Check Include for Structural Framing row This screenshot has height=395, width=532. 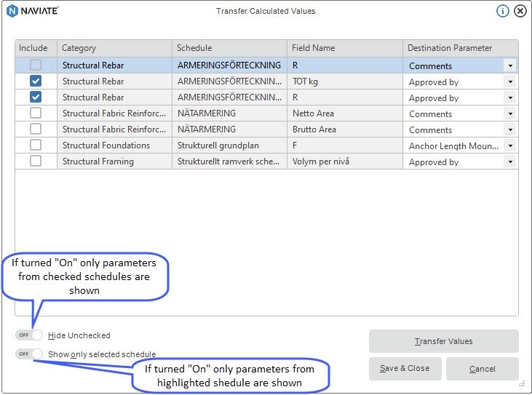coord(36,161)
